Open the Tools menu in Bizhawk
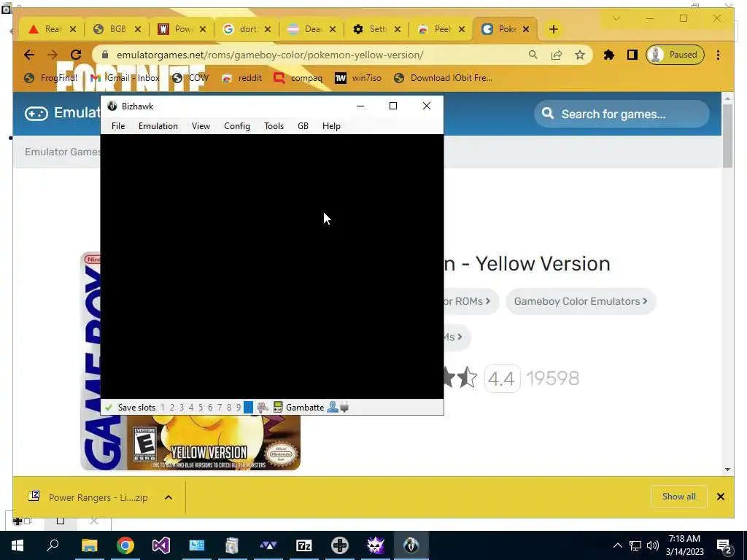Viewport: 747px width, 560px height. tap(274, 126)
